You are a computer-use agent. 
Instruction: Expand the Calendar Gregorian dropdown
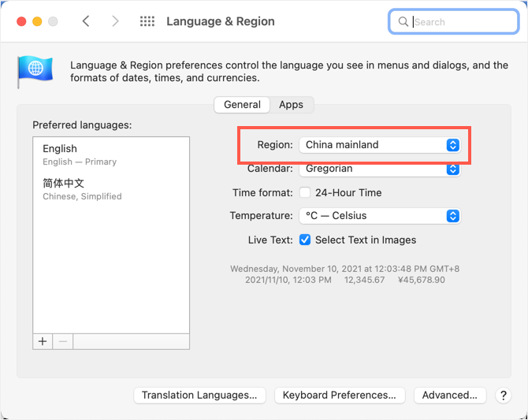tap(378, 169)
